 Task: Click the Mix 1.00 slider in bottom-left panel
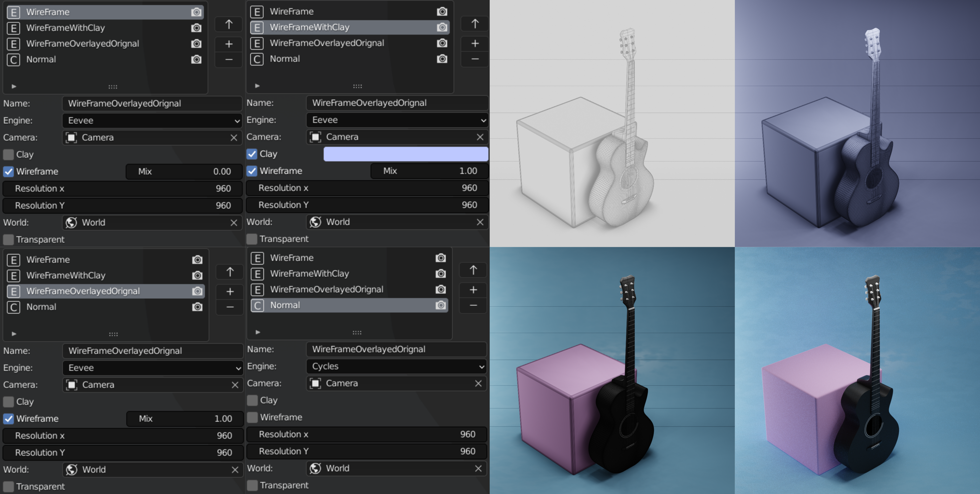click(x=185, y=419)
